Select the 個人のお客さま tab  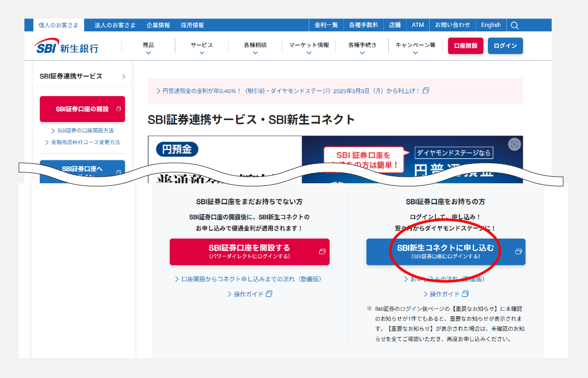point(59,25)
